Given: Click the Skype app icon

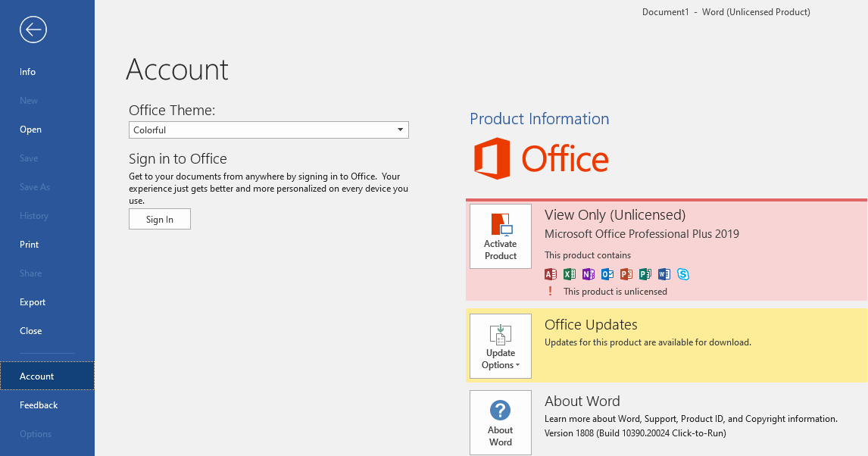Looking at the screenshot, I should coord(683,274).
